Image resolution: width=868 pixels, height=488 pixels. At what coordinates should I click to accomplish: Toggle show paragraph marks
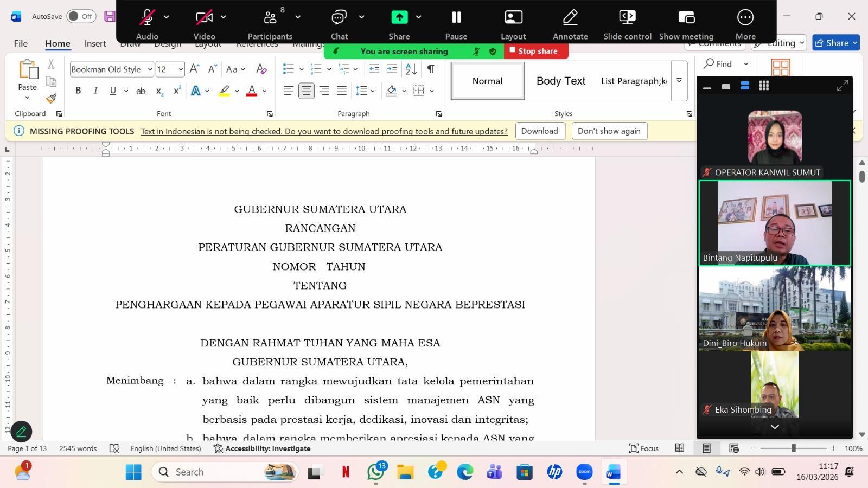(430, 69)
